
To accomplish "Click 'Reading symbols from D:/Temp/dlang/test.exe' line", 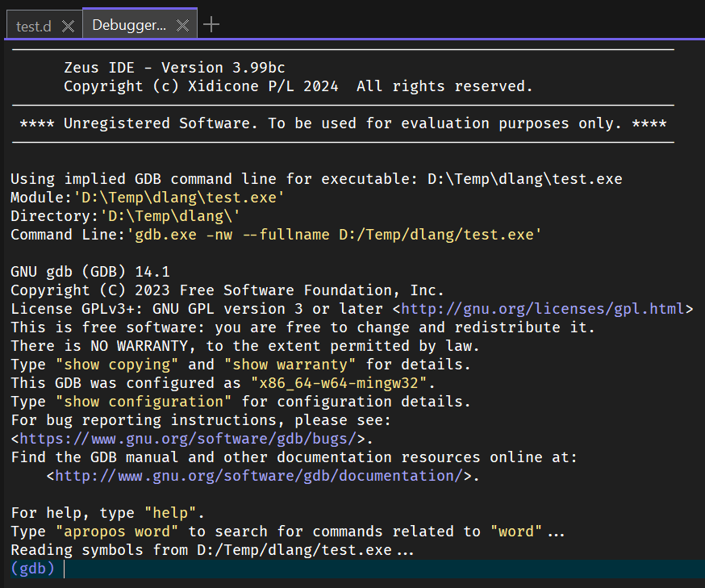I will (212, 550).
